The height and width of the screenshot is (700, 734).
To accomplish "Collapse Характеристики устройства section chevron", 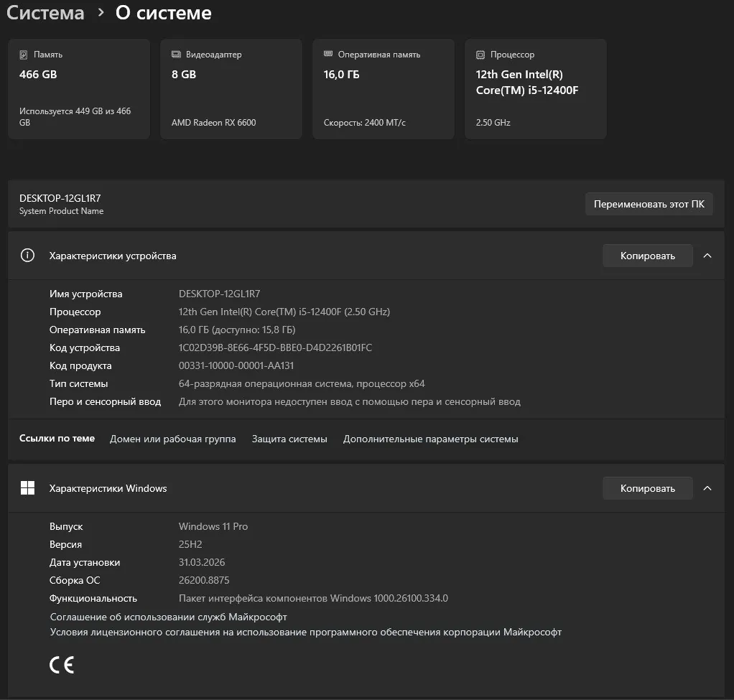I will pos(707,256).
